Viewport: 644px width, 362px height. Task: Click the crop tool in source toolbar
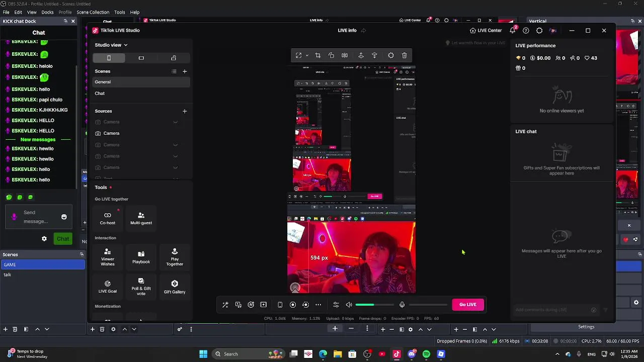[317, 55]
